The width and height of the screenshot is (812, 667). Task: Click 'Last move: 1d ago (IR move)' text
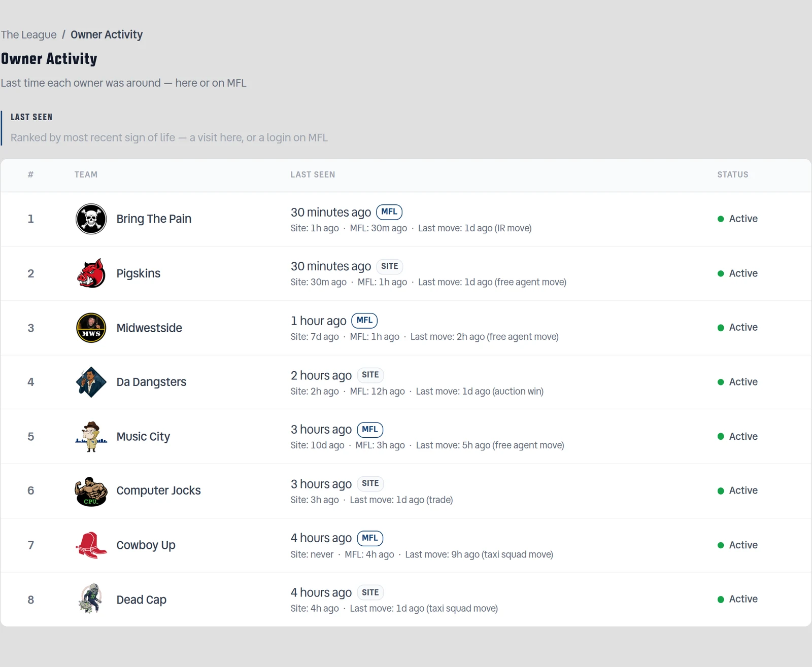tap(475, 228)
